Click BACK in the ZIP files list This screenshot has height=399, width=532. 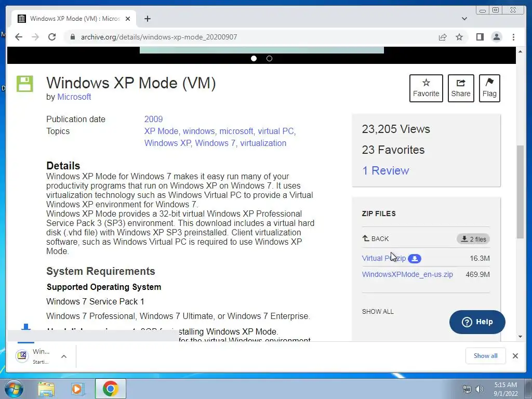point(375,238)
